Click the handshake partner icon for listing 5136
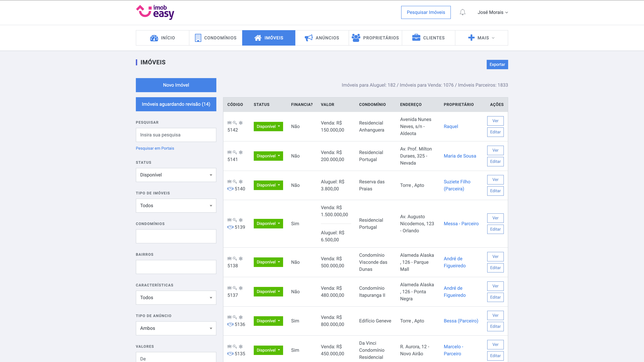The width and height of the screenshot is (644, 362). (x=230, y=324)
